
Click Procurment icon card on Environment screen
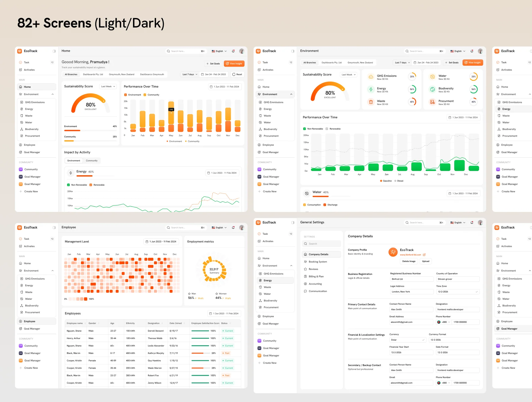pos(432,102)
